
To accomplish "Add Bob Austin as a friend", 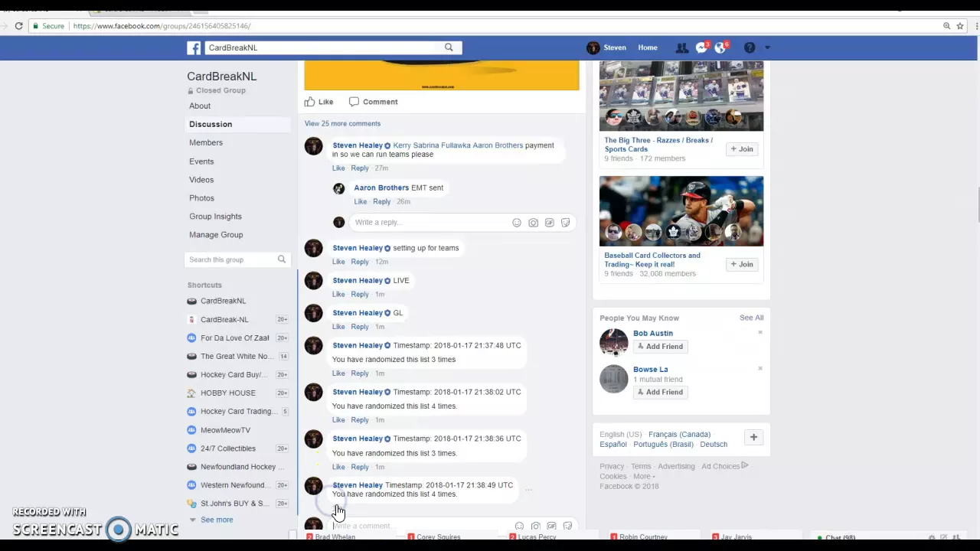I will [x=660, y=347].
